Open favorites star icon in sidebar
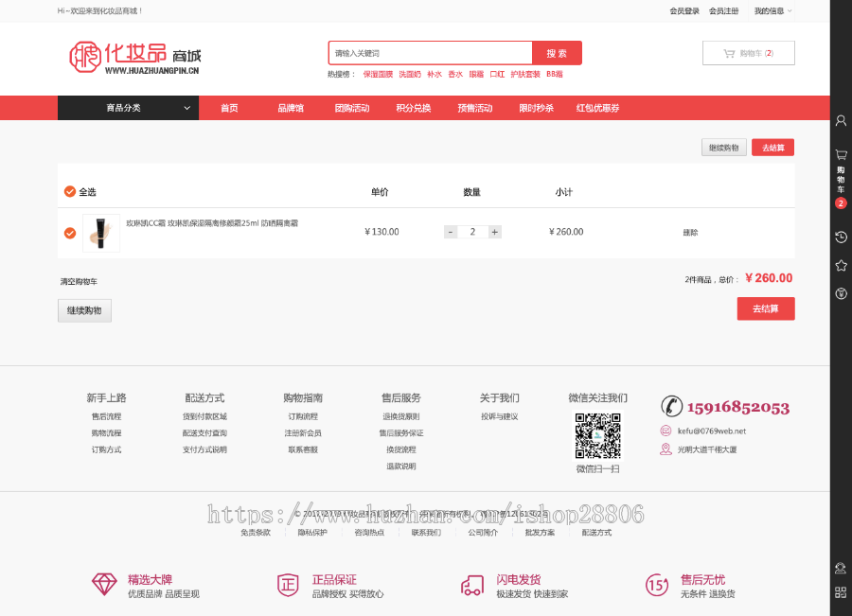The height and width of the screenshot is (616, 852). coord(842,265)
